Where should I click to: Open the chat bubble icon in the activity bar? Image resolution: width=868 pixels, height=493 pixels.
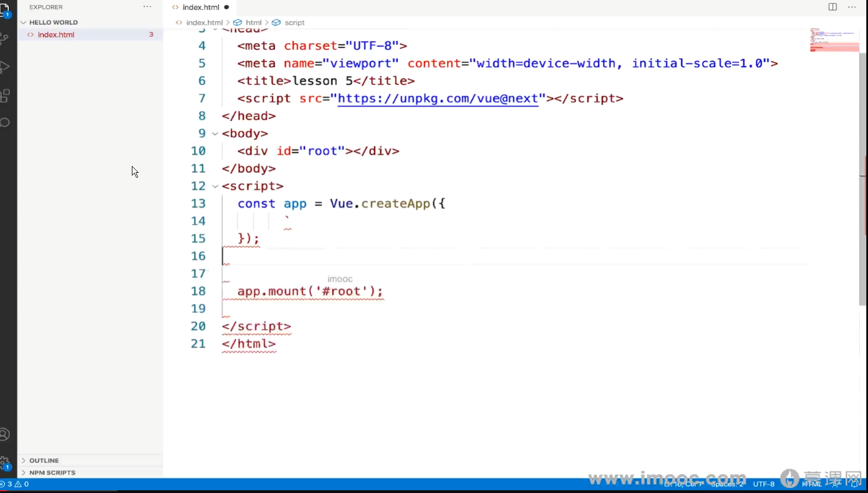4,122
